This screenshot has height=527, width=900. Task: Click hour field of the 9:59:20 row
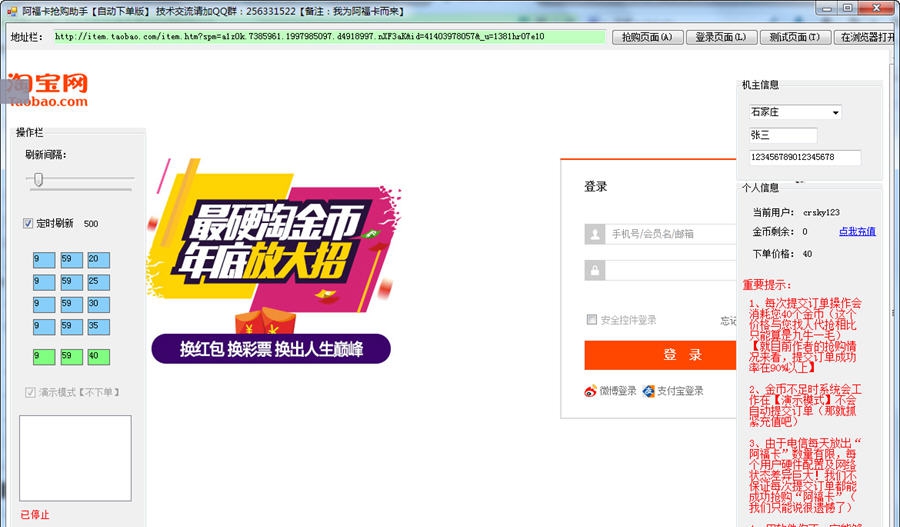point(44,260)
